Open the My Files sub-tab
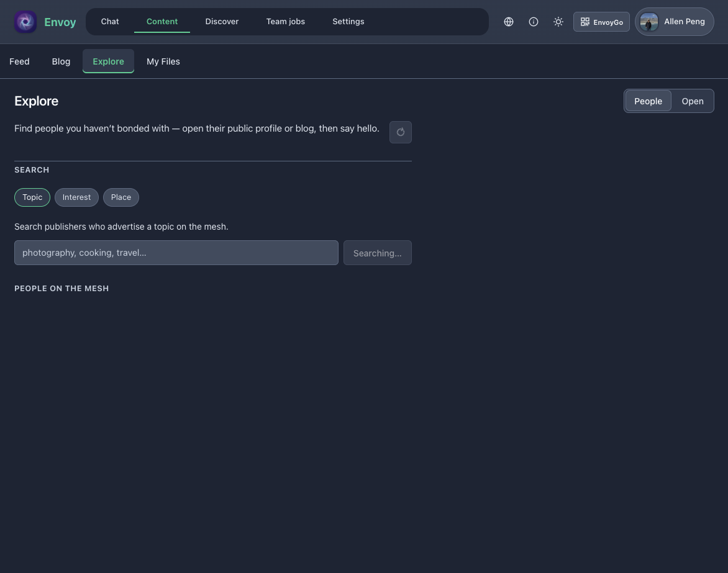This screenshot has width=728, height=573. (163, 61)
